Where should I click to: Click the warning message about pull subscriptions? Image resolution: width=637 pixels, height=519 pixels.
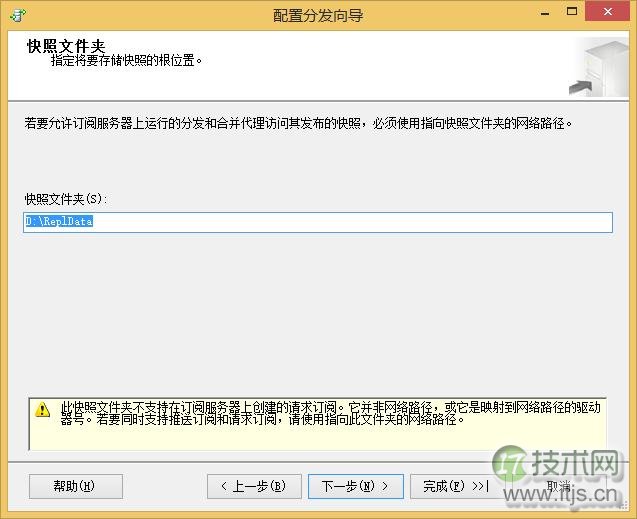coord(330,413)
